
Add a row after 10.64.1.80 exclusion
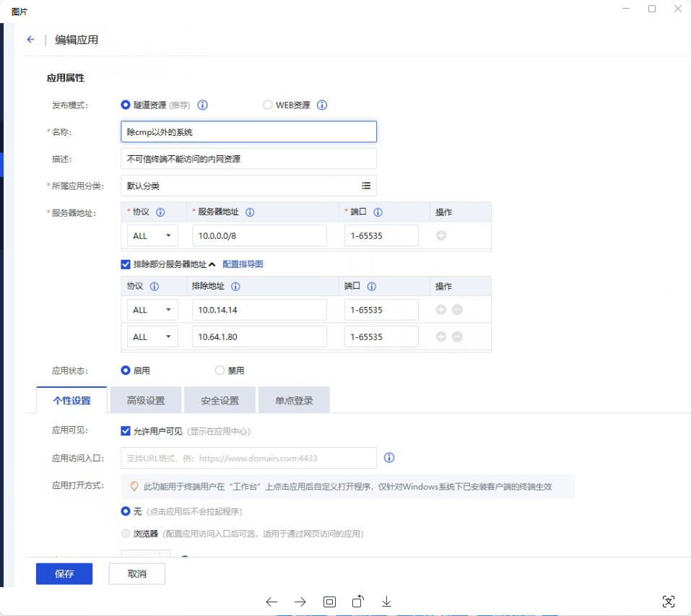441,337
